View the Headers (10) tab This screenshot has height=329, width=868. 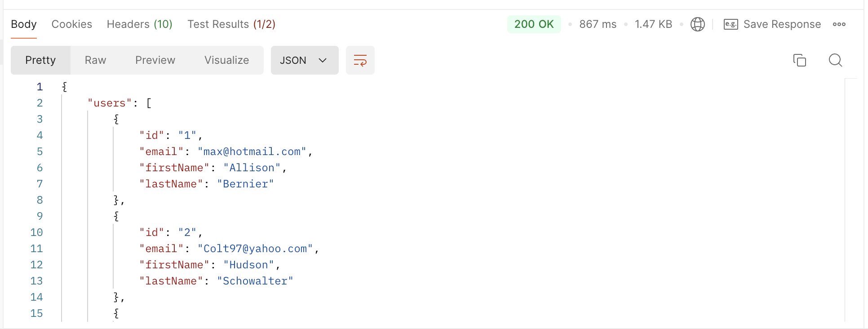[x=139, y=24]
